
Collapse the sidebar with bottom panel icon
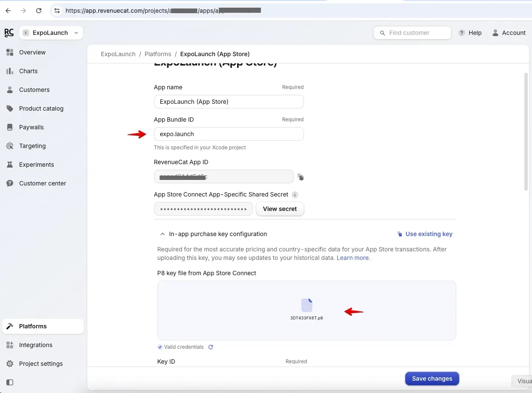coord(10,382)
